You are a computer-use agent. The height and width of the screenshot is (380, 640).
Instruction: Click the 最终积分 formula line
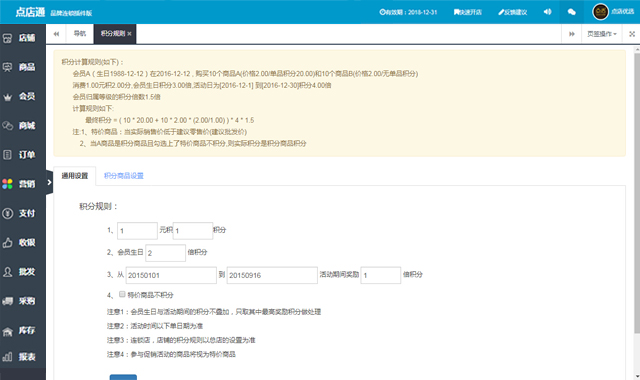point(169,120)
